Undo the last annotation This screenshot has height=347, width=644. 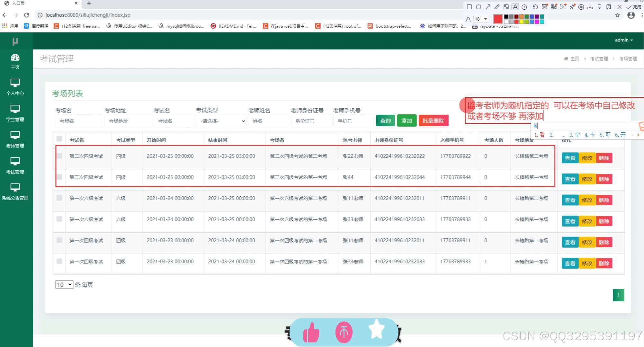(x=535, y=7)
